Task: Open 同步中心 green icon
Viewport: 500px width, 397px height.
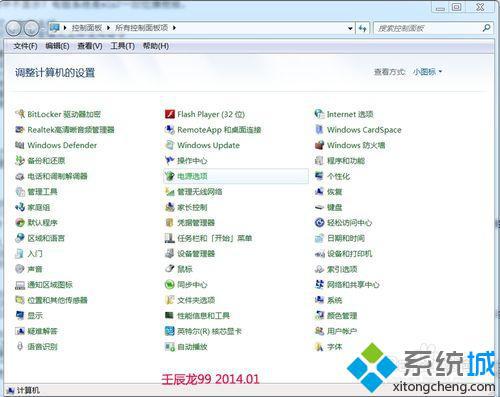Action: click(x=170, y=284)
